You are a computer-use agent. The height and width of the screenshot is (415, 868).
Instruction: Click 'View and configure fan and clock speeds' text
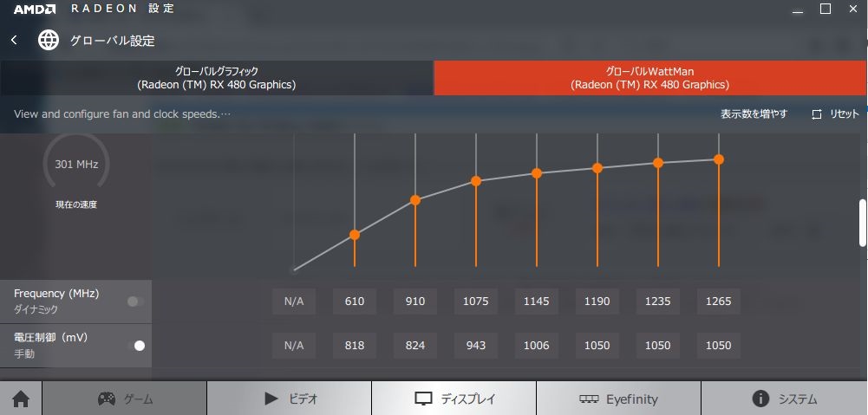pos(121,114)
